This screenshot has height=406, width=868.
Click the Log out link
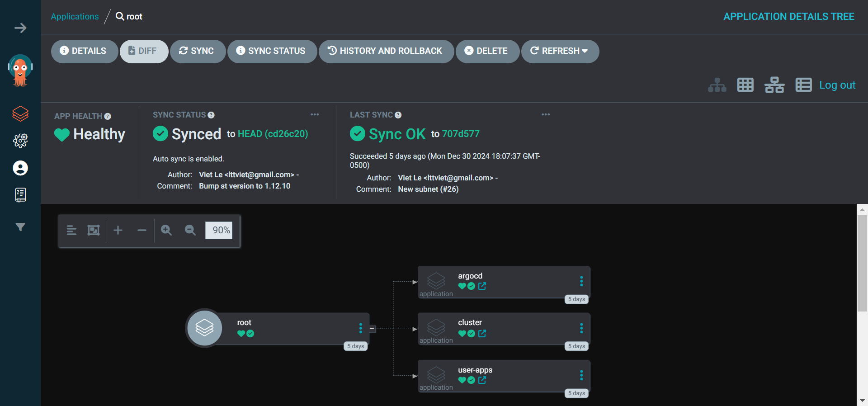click(837, 85)
